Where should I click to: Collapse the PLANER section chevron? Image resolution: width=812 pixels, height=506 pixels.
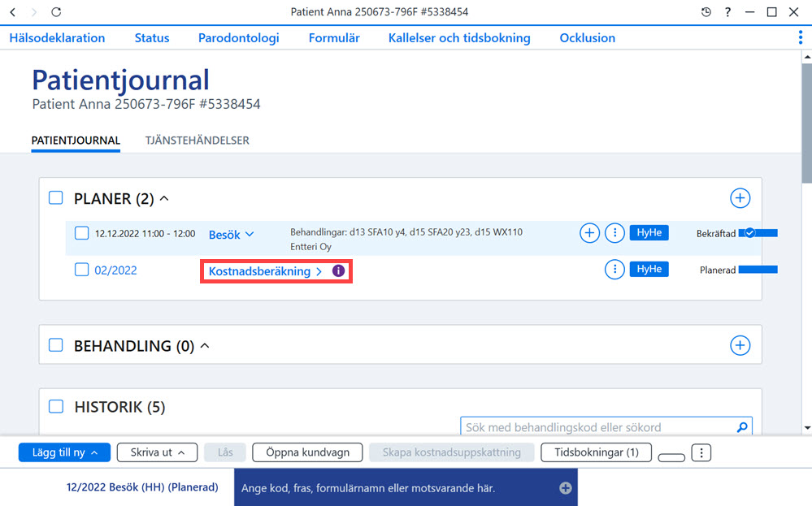164,198
